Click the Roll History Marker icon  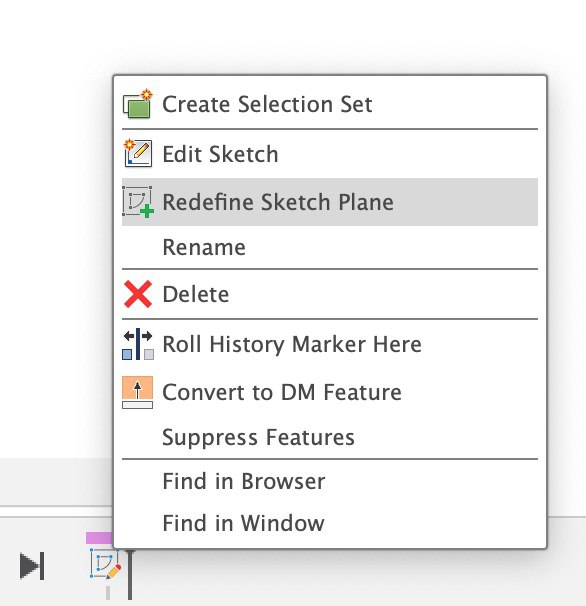pos(138,344)
